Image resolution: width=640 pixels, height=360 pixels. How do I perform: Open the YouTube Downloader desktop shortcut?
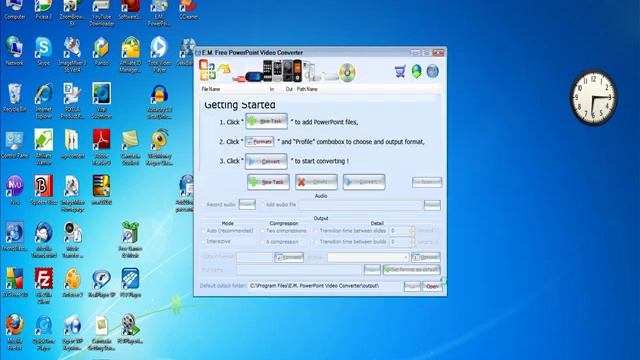(x=101, y=13)
